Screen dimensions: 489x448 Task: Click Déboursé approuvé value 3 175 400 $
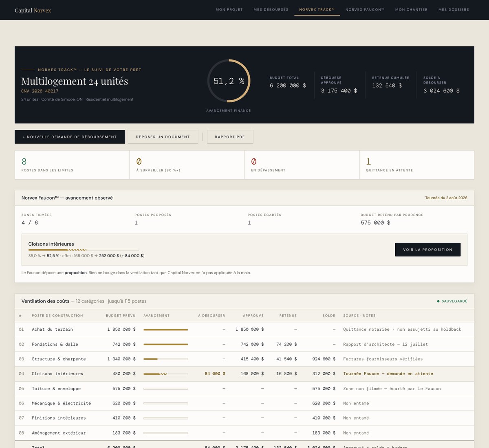[339, 91]
